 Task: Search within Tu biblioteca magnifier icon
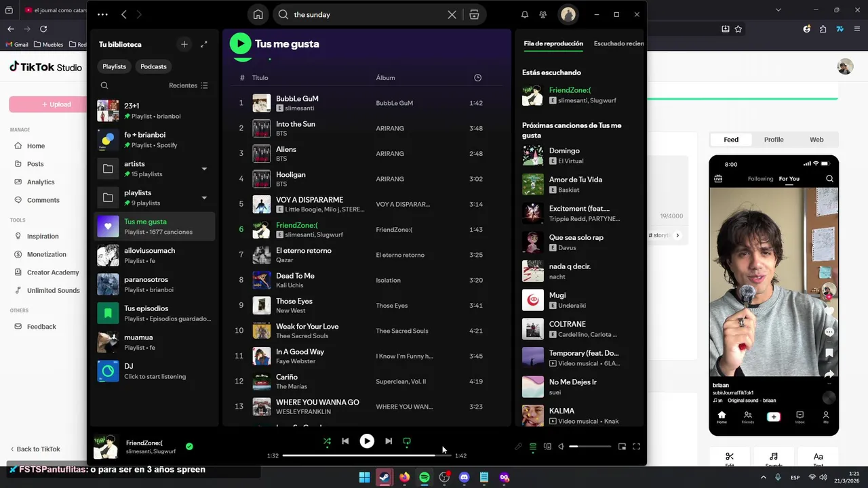pos(104,85)
